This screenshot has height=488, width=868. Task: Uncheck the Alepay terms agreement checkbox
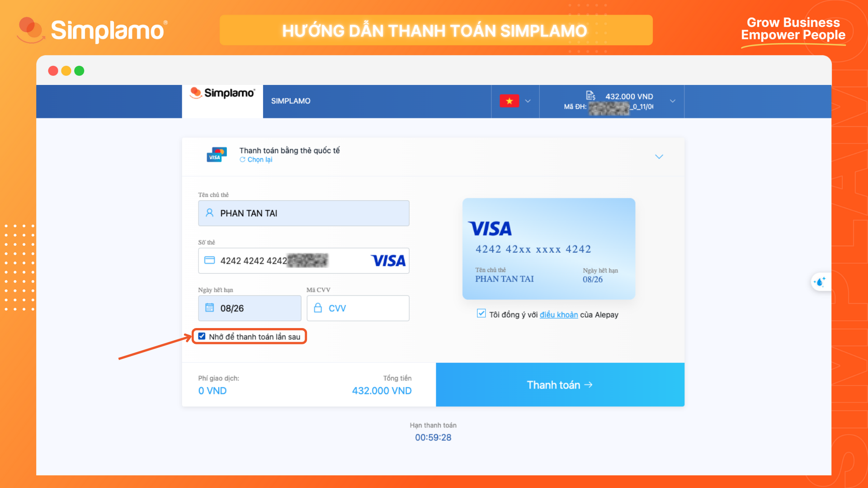481,314
